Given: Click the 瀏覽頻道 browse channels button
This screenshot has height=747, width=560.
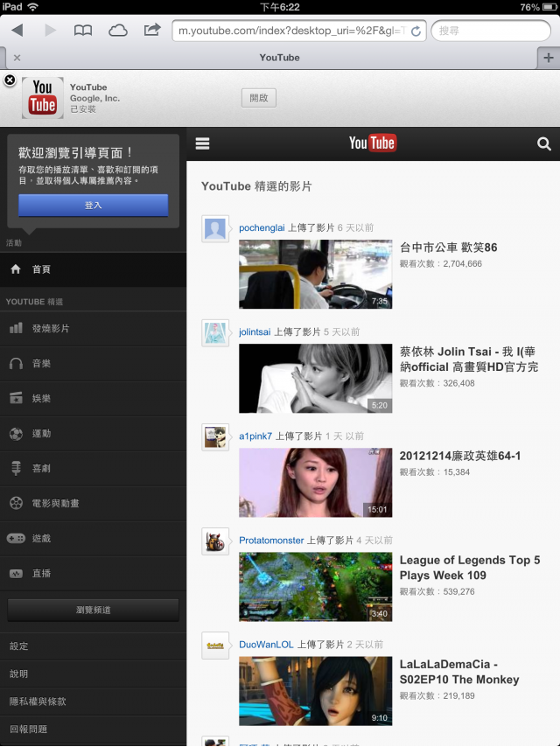Looking at the screenshot, I should point(94,610).
